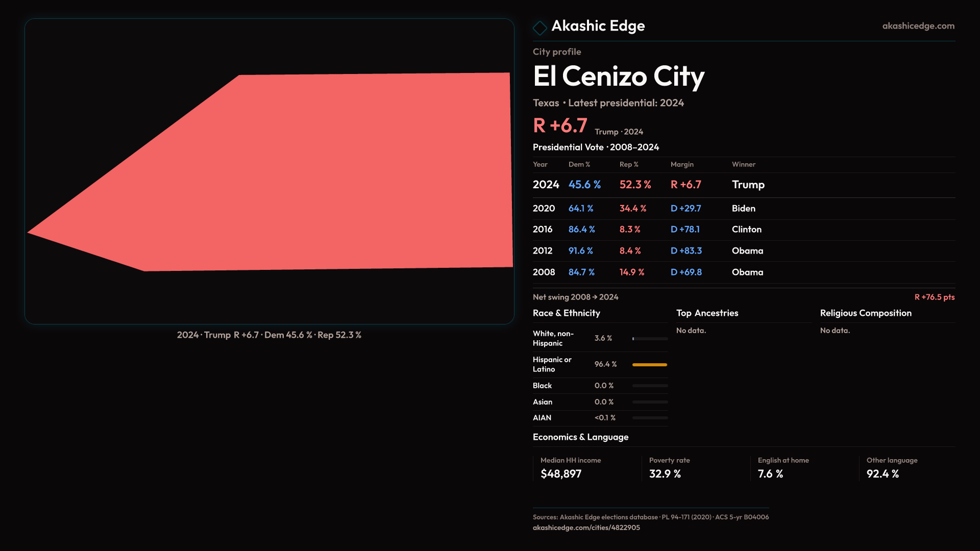This screenshot has width=980, height=551.
Task: Click the Dem % column header
Action: click(x=579, y=164)
